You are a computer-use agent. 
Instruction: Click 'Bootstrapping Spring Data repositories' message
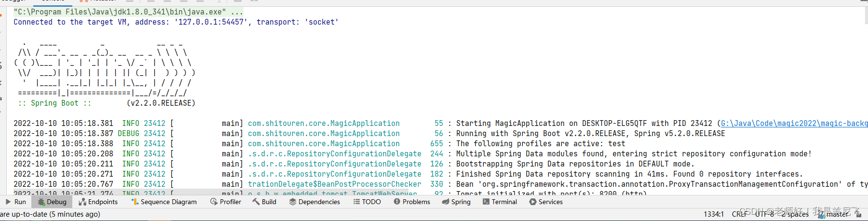coord(575,164)
